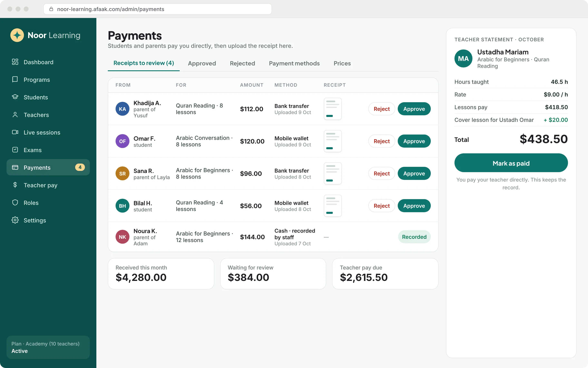588x368 pixels.
Task: Open Teacher pay in sidebar
Action: point(48,185)
